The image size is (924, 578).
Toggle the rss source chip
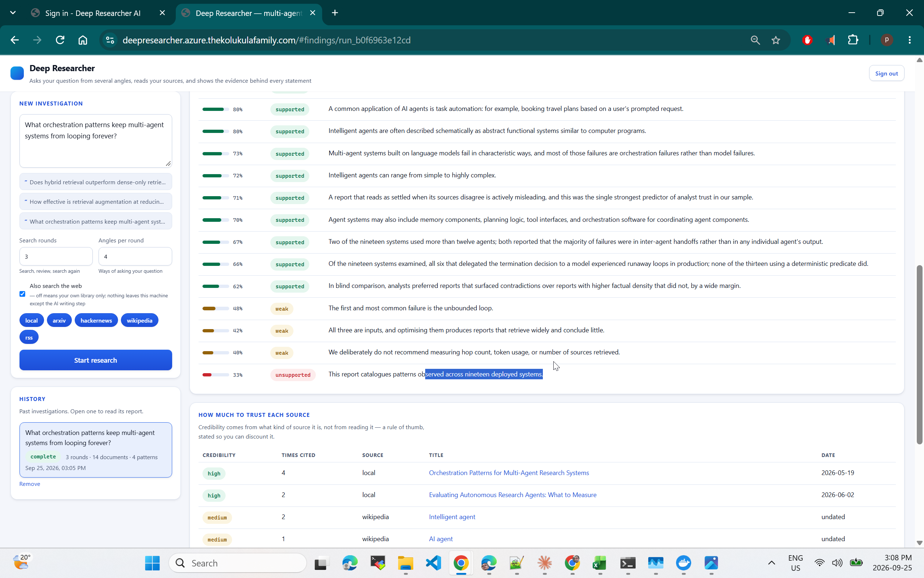pyautogui.click(x=29, y=337)
